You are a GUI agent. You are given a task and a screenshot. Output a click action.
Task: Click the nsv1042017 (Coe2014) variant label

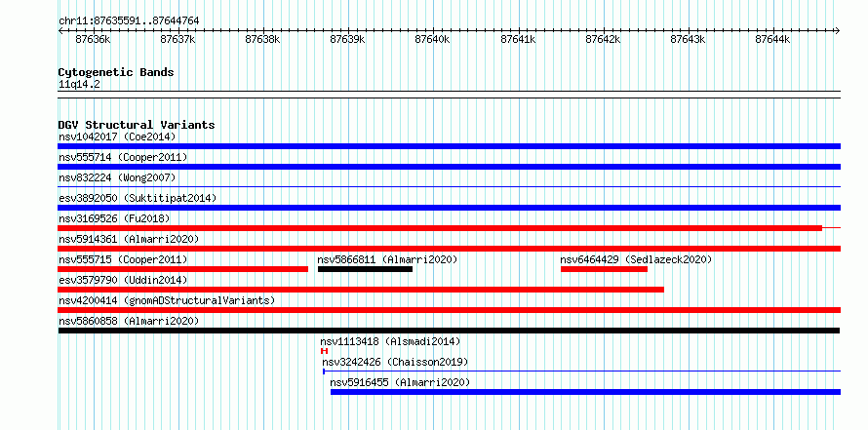pos(117,137)
